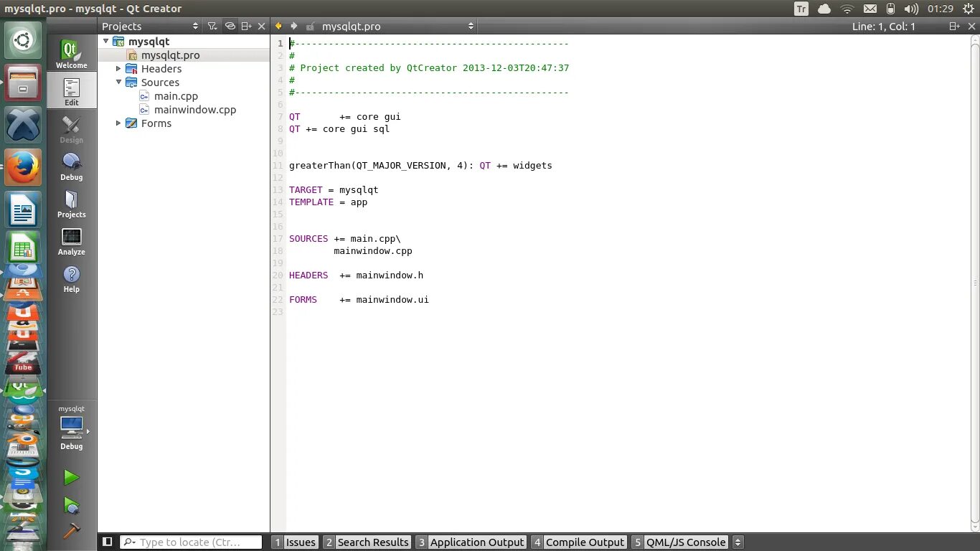Switch to Debug mode in the mode bar
The image size is (980, 551).
[71, 166]
